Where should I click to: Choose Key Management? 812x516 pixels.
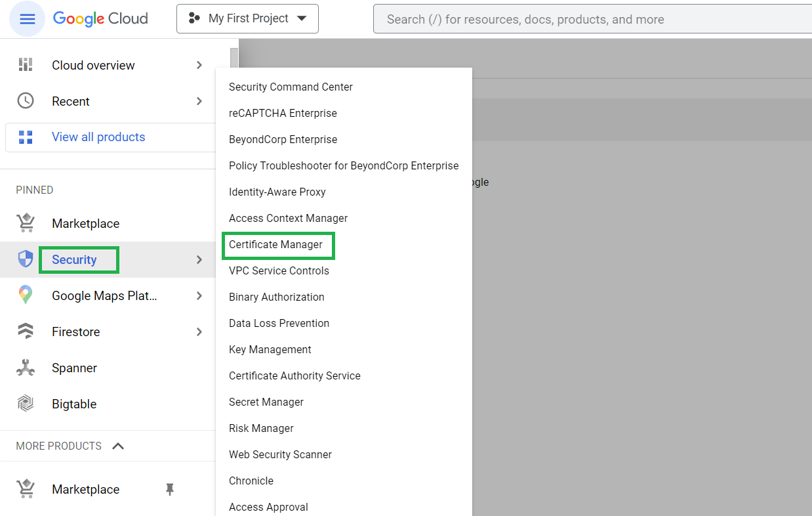pyautogui.click(x=270, y=349)
